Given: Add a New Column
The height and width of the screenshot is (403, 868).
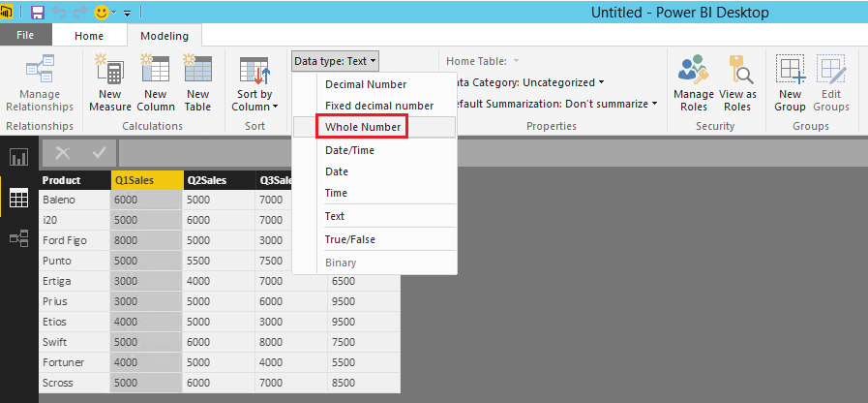Looking at the screenshot, I should 156,82.
